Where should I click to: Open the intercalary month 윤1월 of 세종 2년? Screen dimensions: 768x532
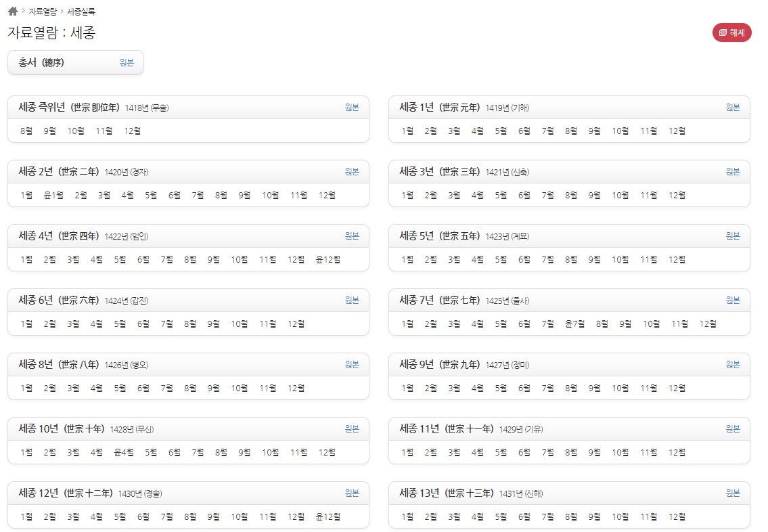(x=52, y=195)
